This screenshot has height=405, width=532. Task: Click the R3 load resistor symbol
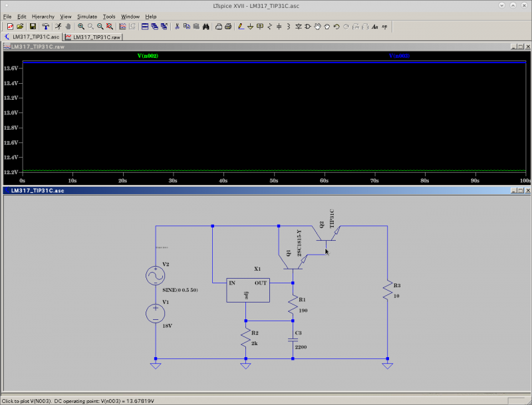[386, 290]
